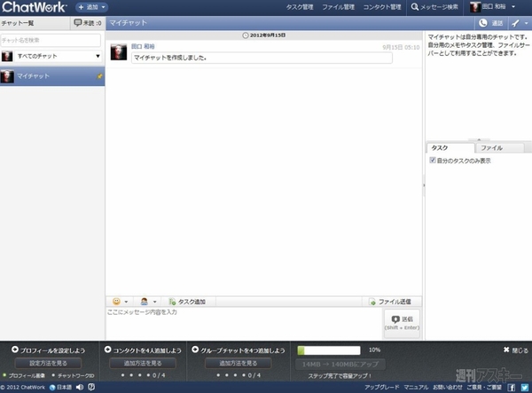532x393 pixels.
Task: Open the emoticon picker
Action: (120, 302)
